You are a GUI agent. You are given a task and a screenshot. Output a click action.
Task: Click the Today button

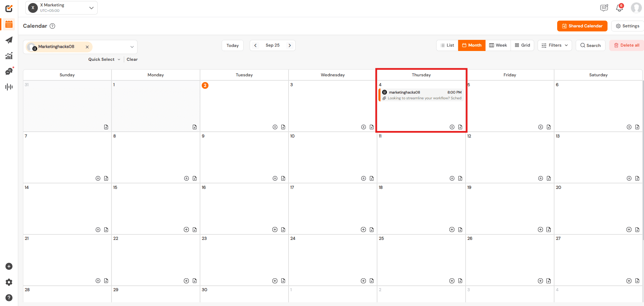coord(232,45)
